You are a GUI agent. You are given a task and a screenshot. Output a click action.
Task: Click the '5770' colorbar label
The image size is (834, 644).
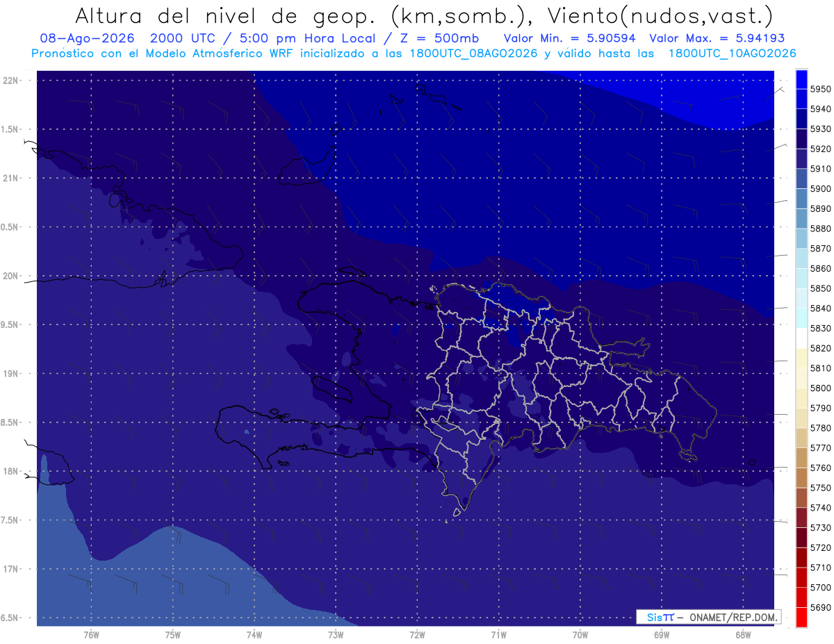821,448
